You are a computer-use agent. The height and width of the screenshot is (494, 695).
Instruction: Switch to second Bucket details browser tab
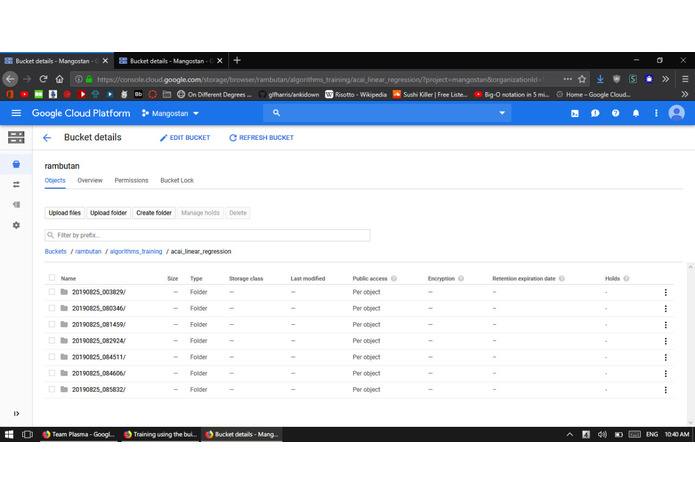(171, 61)
